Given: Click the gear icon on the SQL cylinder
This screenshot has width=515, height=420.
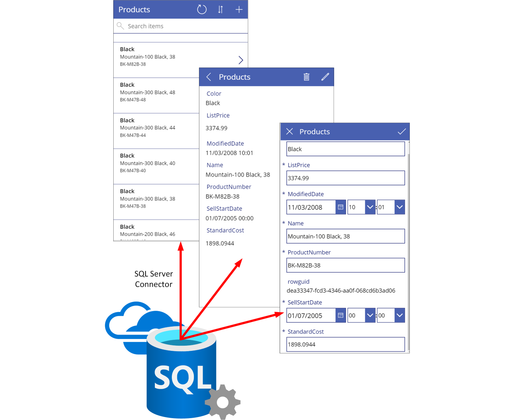Looking at the screenshot, I should [x=223, y=402].
